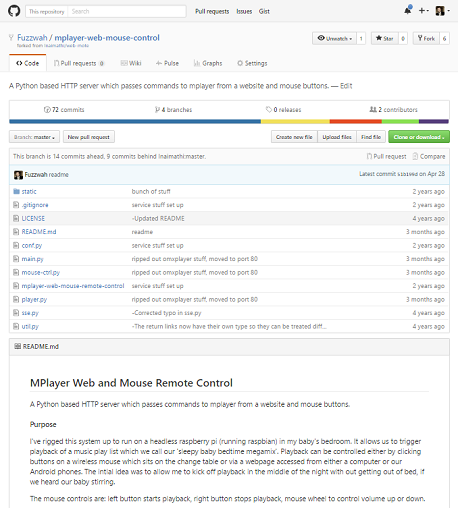Edit the repository description

coord(346,86)
